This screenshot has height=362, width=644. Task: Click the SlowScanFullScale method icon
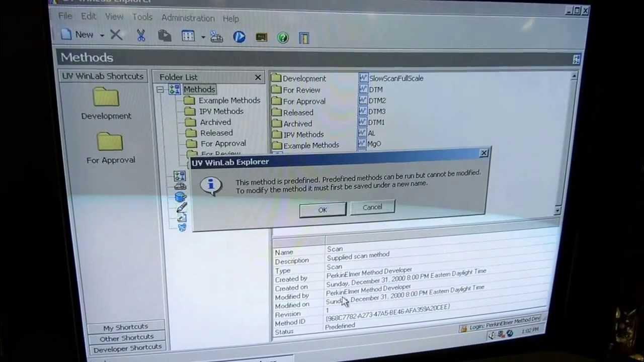click(x=363, y=78)
